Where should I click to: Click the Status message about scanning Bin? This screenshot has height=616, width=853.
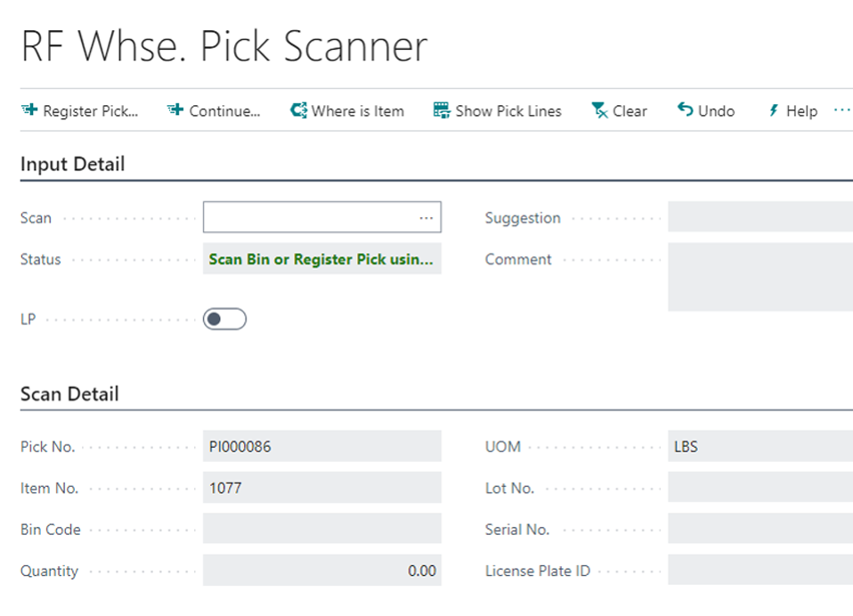point(321,259)
